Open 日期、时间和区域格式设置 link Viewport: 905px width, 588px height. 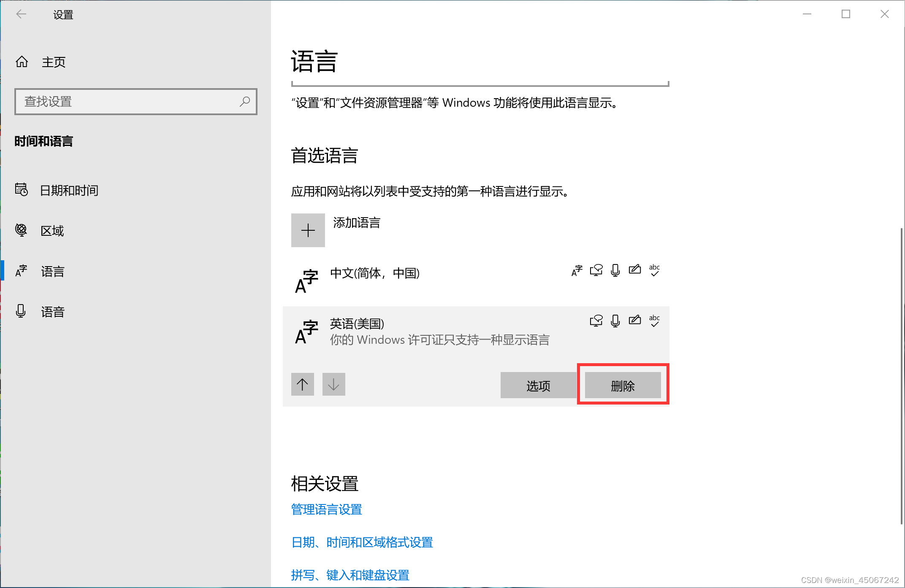tap(362, 542)
